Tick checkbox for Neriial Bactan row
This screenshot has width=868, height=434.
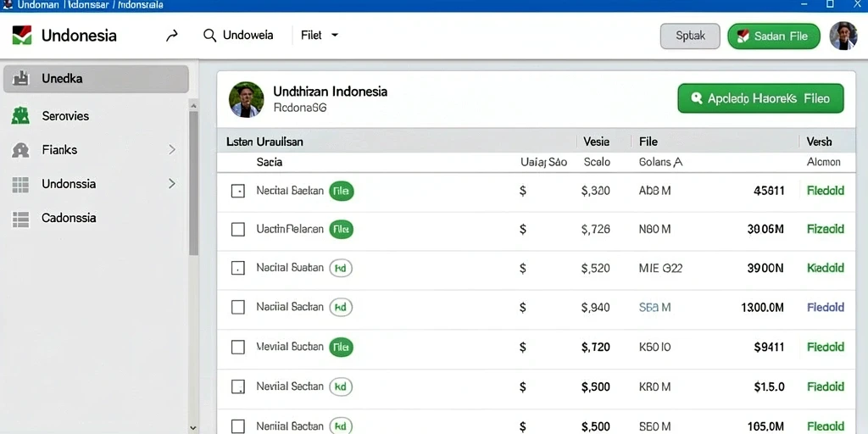pos(237,426)
